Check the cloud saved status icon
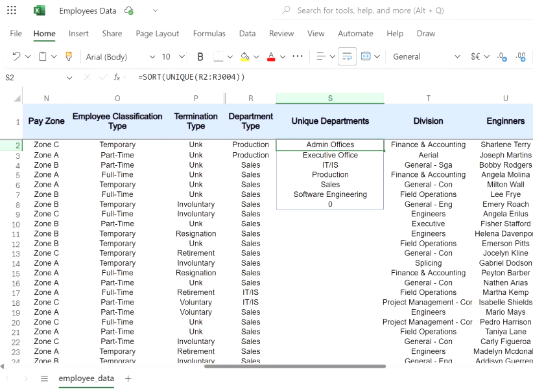533x392 pixels. coord(129,10)
